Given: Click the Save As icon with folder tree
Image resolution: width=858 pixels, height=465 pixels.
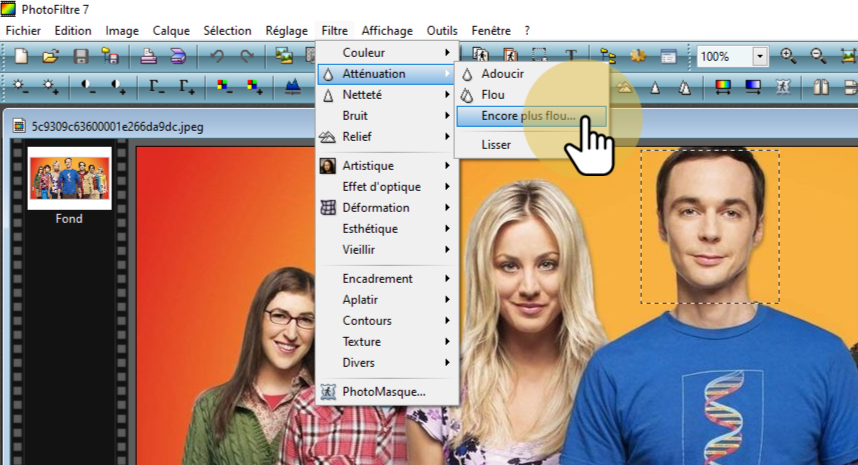Looking at the screenshot, I should point(110,56).
